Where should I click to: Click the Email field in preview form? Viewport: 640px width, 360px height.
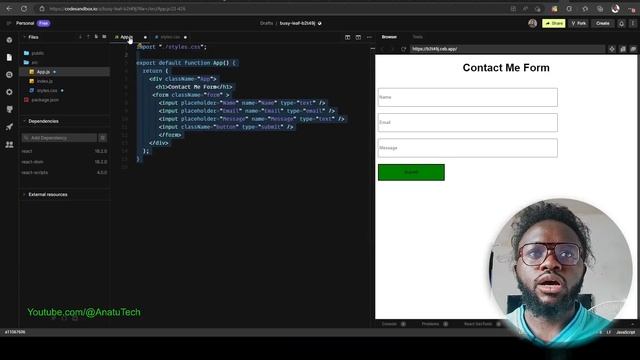click(x=467, y=122)
